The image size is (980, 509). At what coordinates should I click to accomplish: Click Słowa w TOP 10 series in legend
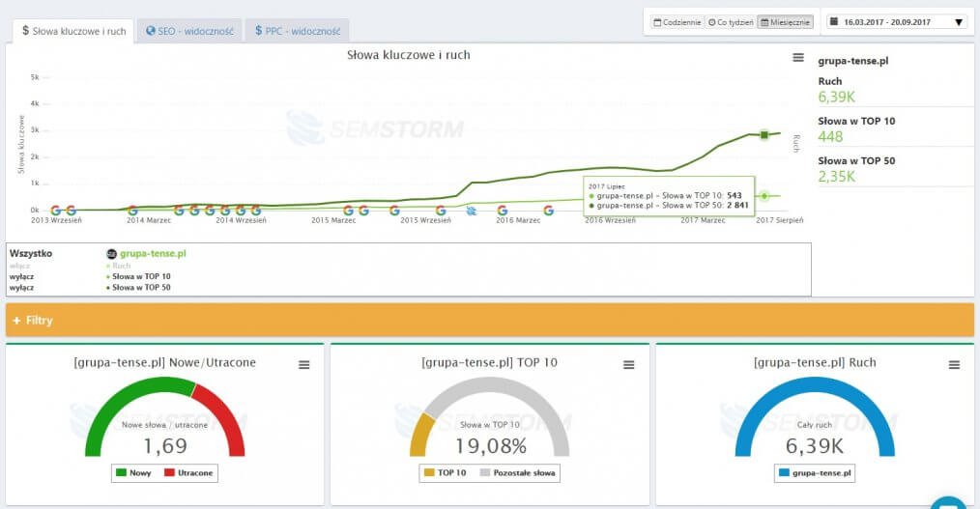pyautogui.click(x=139, y=276)
